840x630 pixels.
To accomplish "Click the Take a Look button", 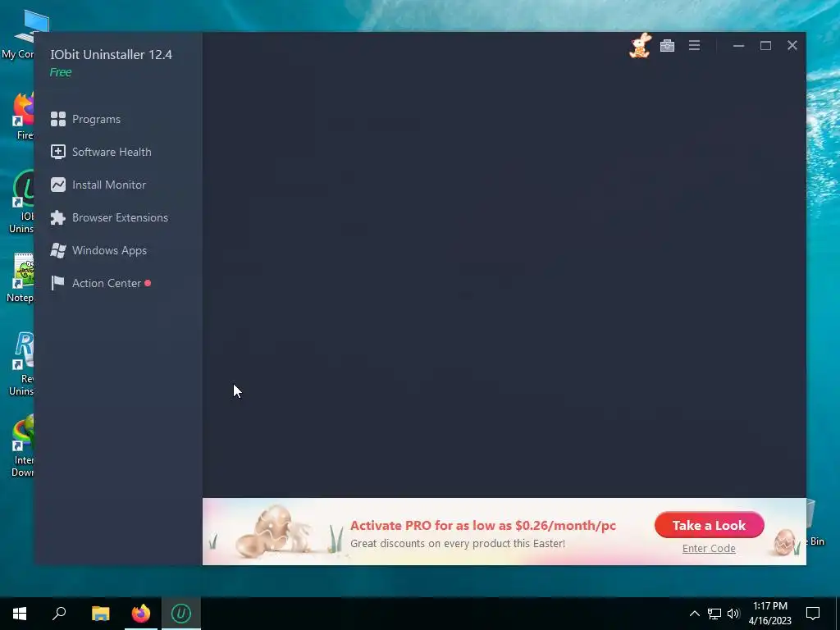I will pyautogui.click(x=710, y=525).
